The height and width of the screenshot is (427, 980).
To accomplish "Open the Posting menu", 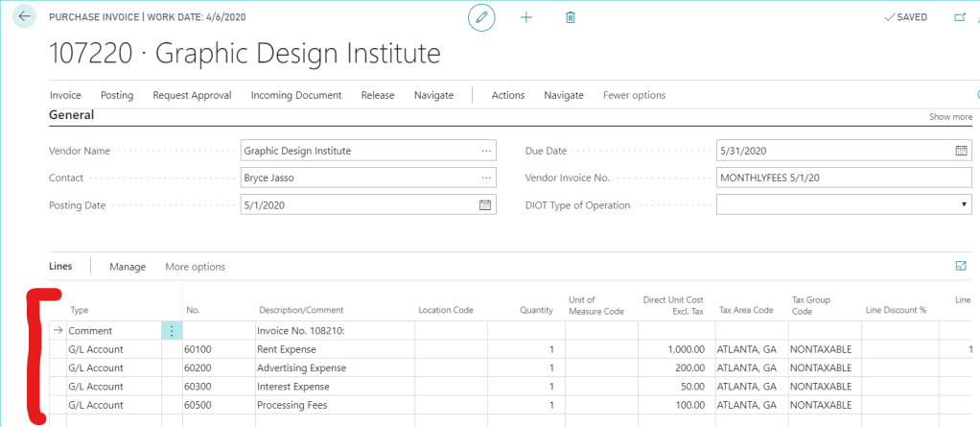I will point(117,95).
